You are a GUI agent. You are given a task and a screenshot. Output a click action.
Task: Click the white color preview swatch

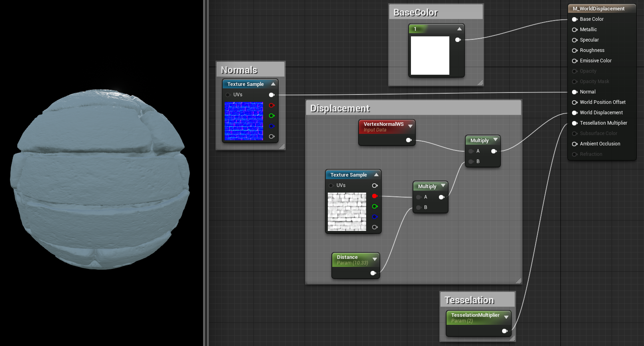(x=430, y=56)
